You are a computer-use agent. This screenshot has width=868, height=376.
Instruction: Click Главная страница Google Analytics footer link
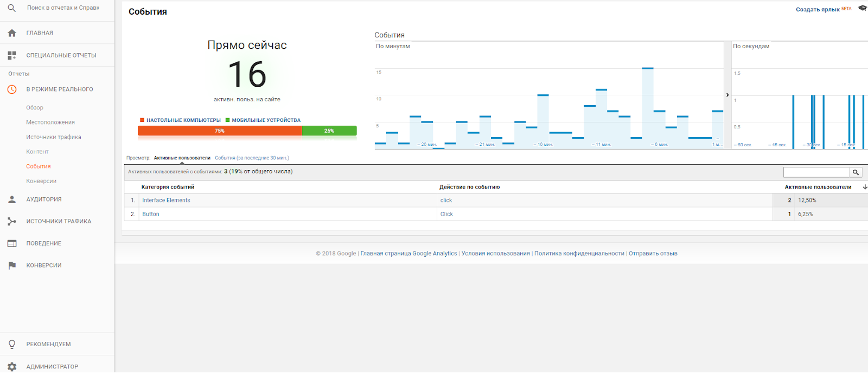click(409, 254)
